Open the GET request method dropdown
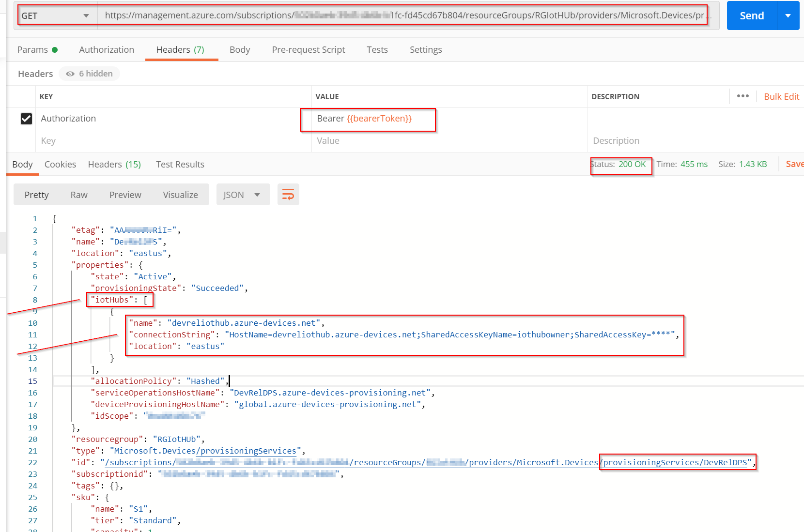The height and width of the screenshot is (532, 804). click(x=56, y=15)
